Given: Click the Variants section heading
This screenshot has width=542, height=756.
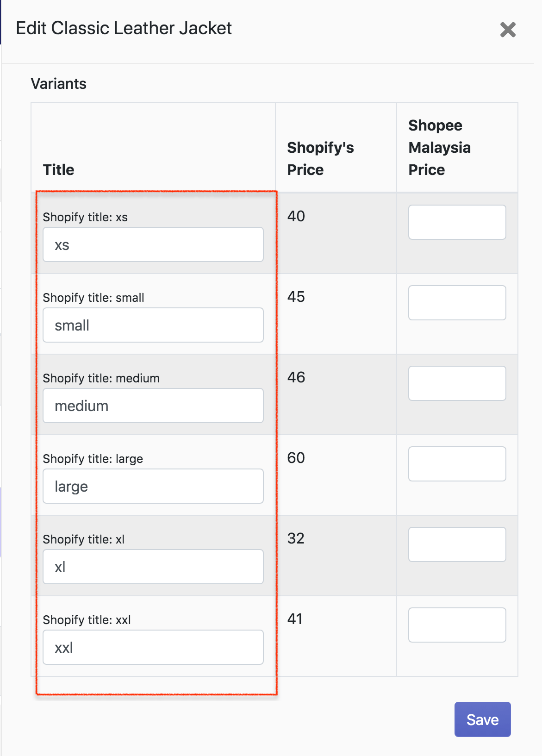Looking at the screenshot, I should click(59, 84).
